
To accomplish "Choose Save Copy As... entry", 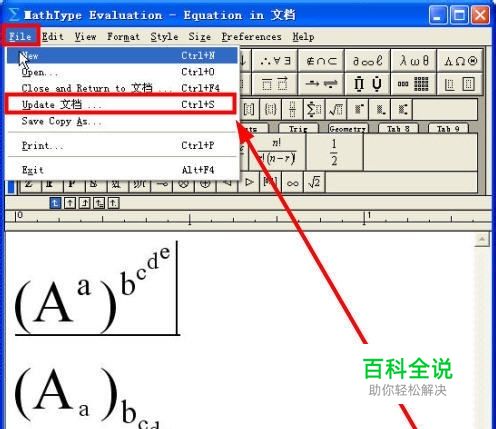I will [x=123, y=121].
